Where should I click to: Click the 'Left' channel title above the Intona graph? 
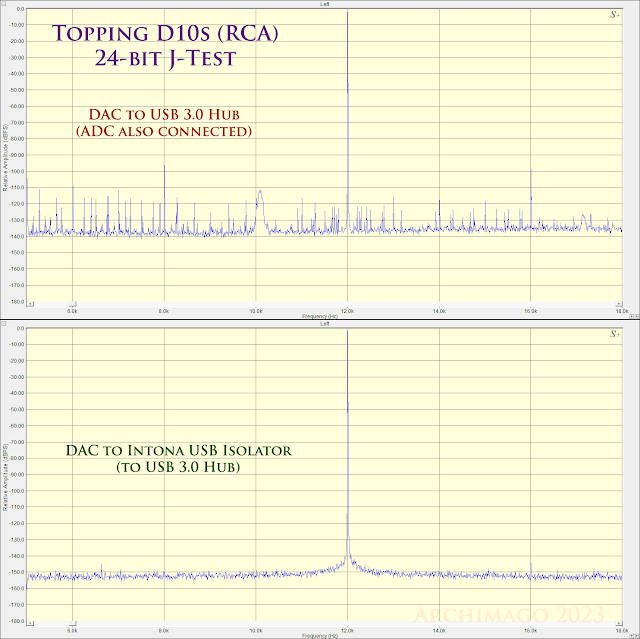[324, 324]
